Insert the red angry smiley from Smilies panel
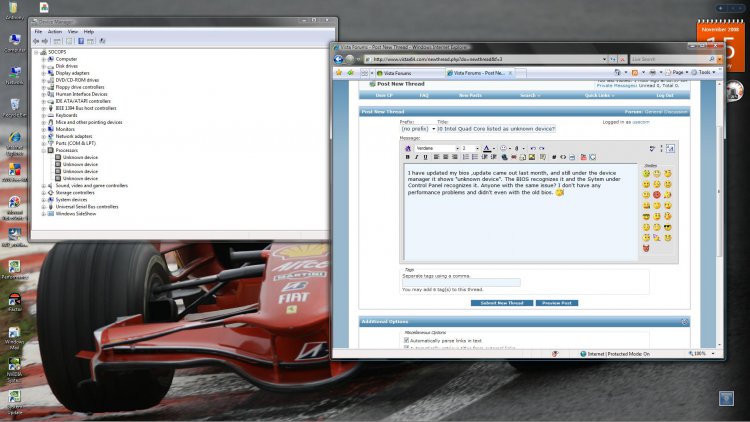750x422 pixels. coord(657,195)
